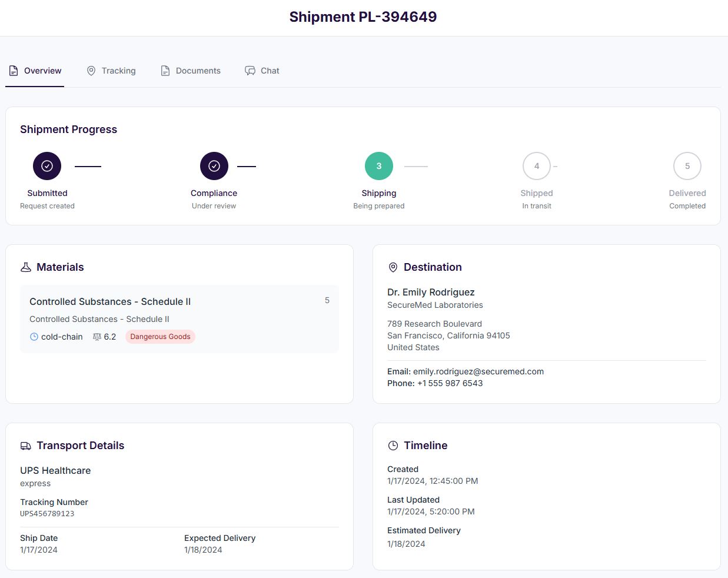Click San Francisco, California 94105 line
The width and height of the screenshot is (728, 578).
(448, 335)
